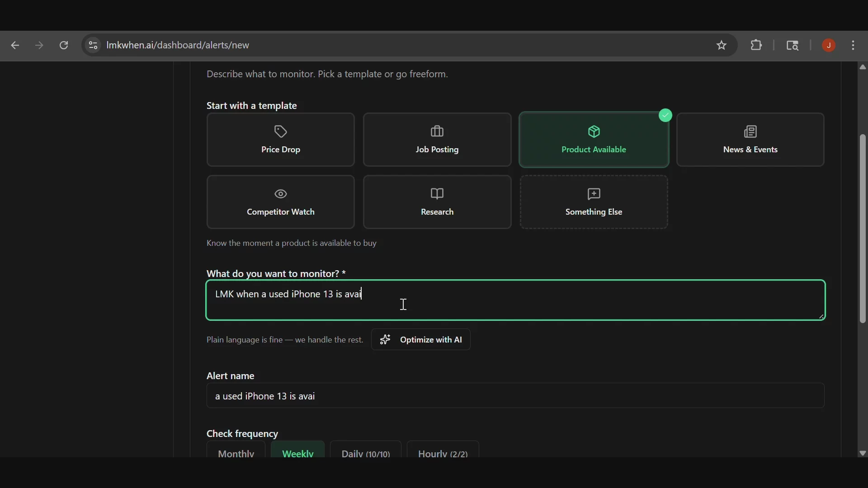Choose the Research template
The height and width of the screenshot is (488, 868).
tap(437, 202)
